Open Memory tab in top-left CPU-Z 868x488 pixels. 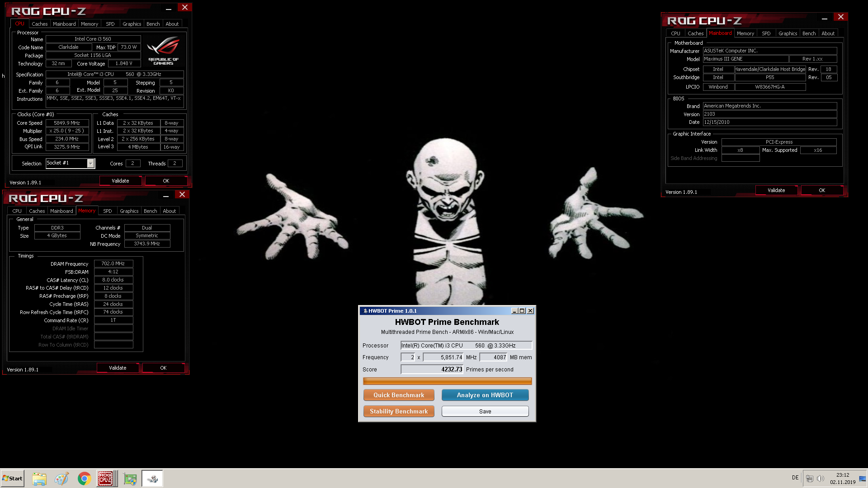coord(90,24)
